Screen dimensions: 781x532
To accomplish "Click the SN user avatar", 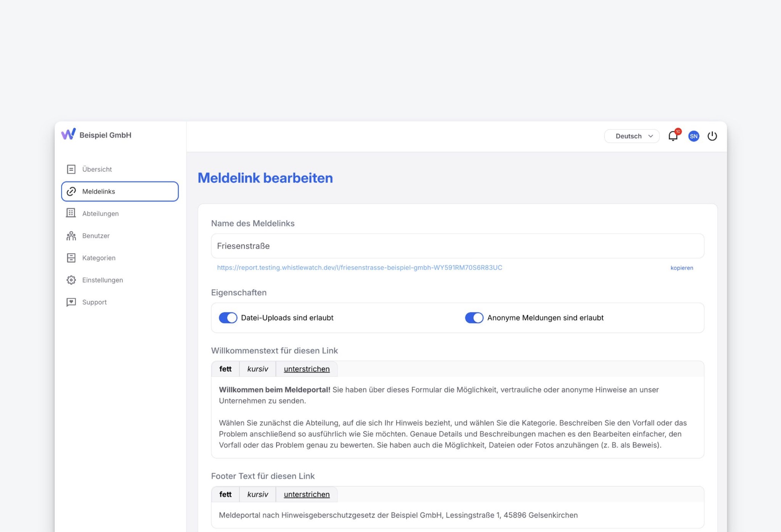I will (693, 136).
